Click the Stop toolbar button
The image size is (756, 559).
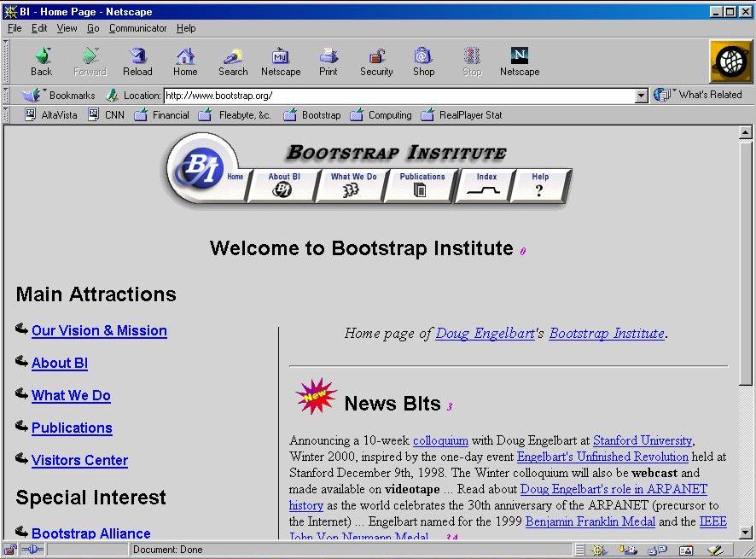point(472,61)
